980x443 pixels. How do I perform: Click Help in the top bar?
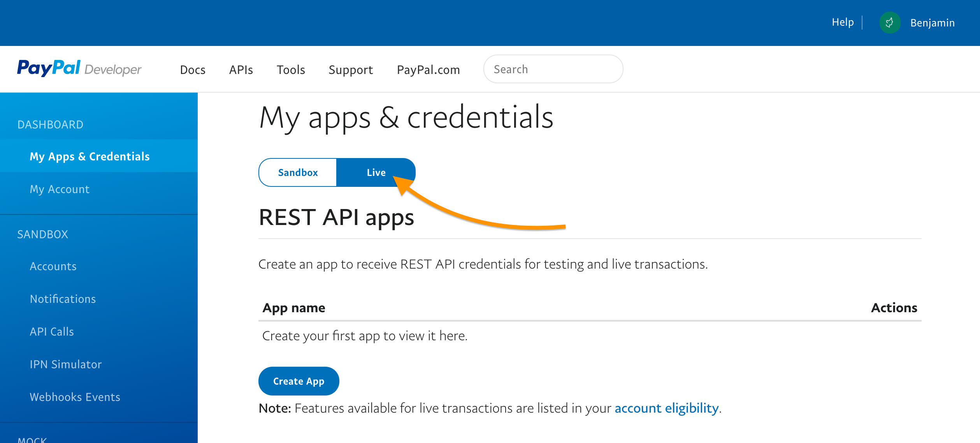click(843, 22)
